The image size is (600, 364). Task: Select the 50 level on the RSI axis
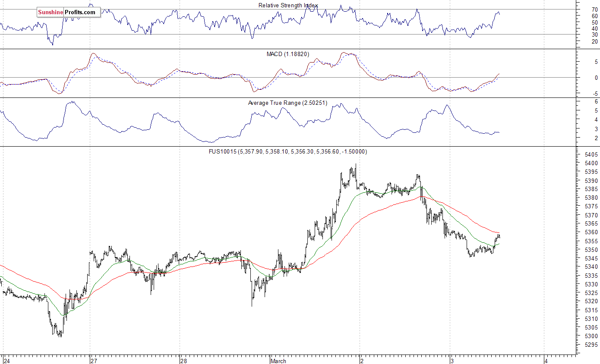595,22
